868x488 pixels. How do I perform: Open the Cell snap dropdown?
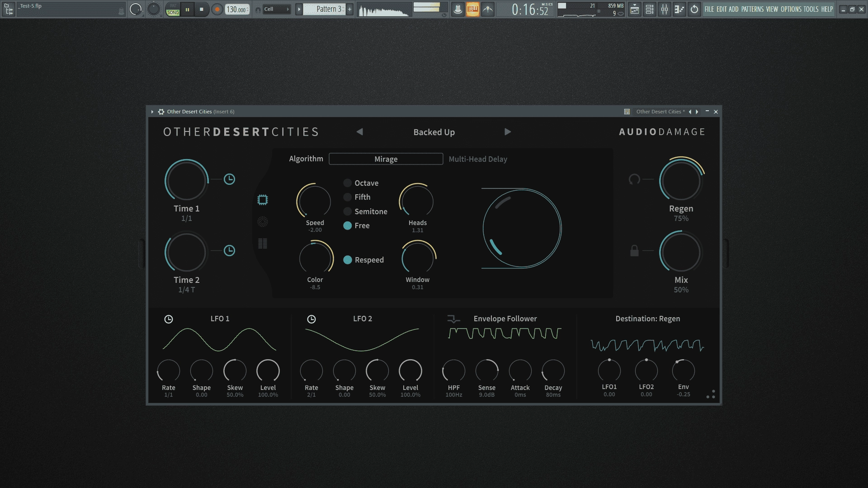[277, 9]
